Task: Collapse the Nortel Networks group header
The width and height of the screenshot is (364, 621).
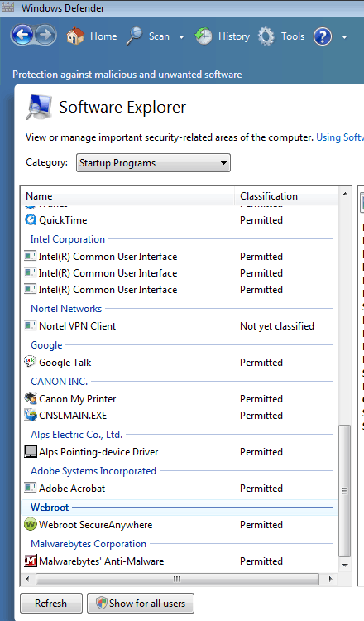Action: pos(66,309)
